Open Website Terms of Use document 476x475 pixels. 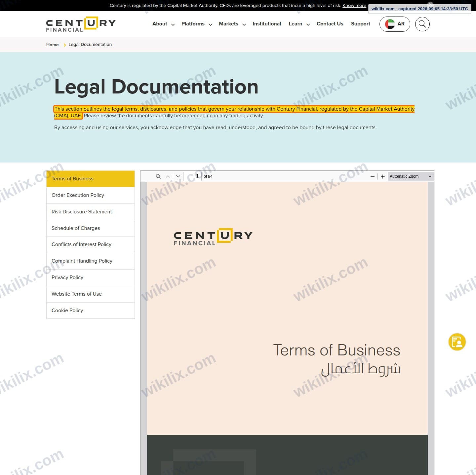[91, 294]
